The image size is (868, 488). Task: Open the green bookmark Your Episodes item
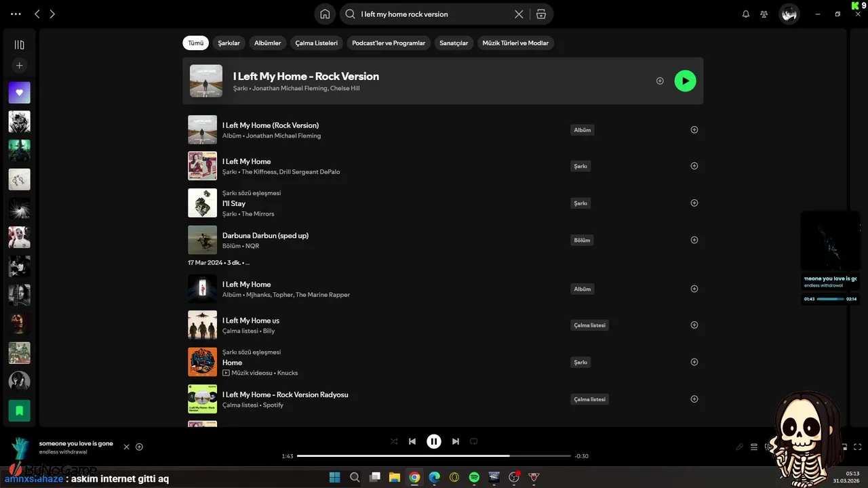[x=19, y=410]
